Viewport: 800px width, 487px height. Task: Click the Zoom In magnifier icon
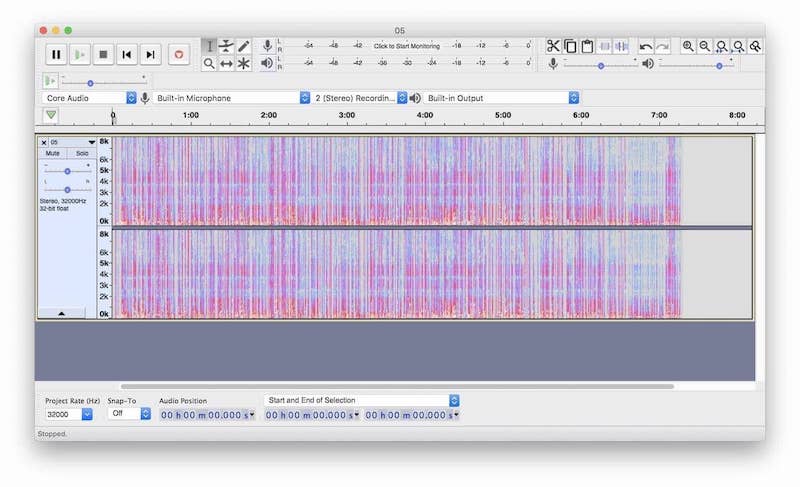(688, 46)
